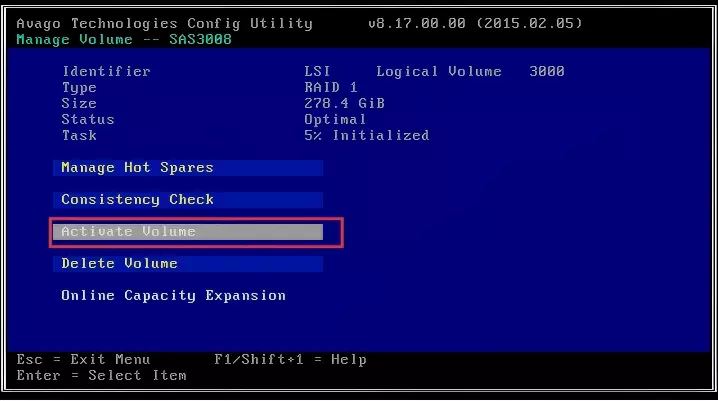The image size is (718, 401).
Task: Click the F1/Shift+1 = Help hint
Action: coord(290,359)
